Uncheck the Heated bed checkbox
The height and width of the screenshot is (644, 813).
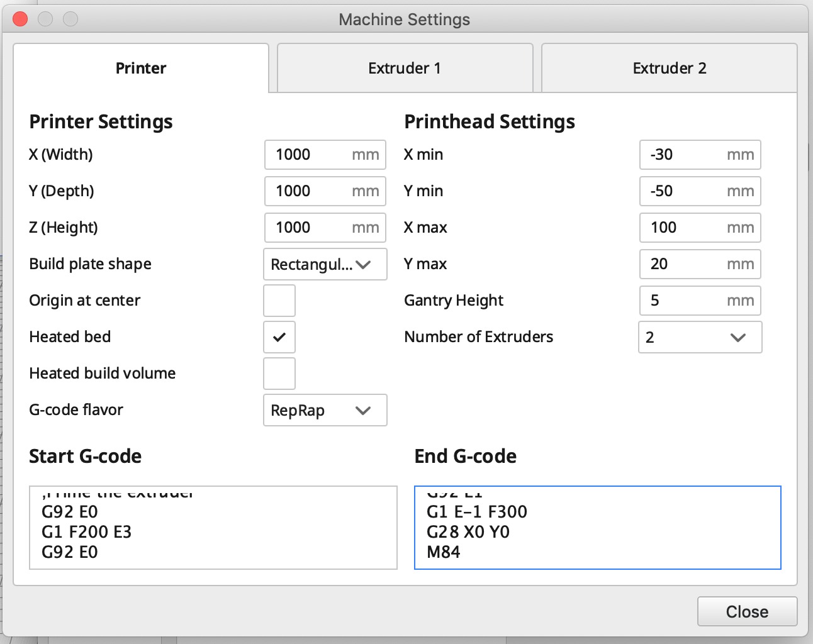279,337
